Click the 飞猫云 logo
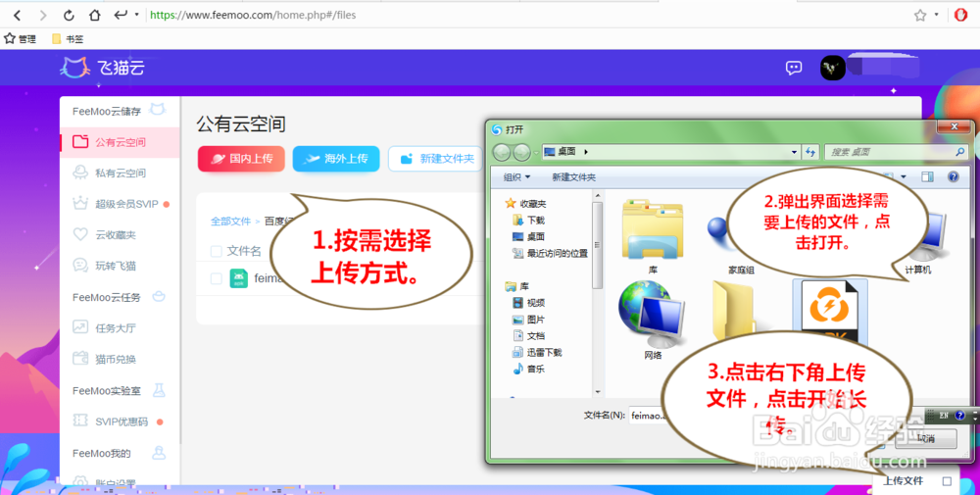The image size is (980, 495). [x=103, y=68]
